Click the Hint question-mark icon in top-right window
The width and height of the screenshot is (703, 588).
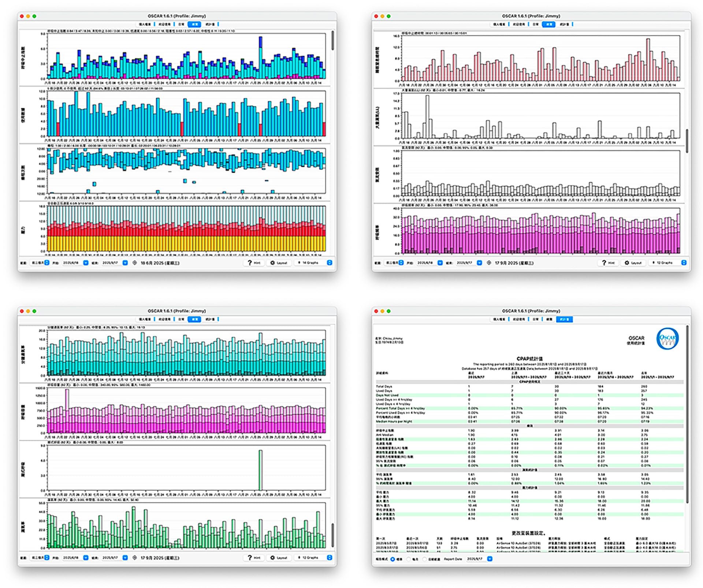point(604,263)
